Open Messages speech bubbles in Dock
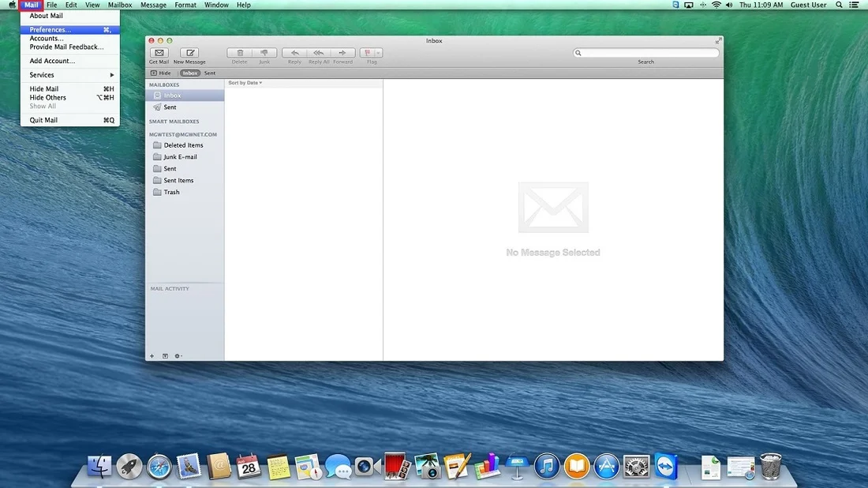 point(338,467)
